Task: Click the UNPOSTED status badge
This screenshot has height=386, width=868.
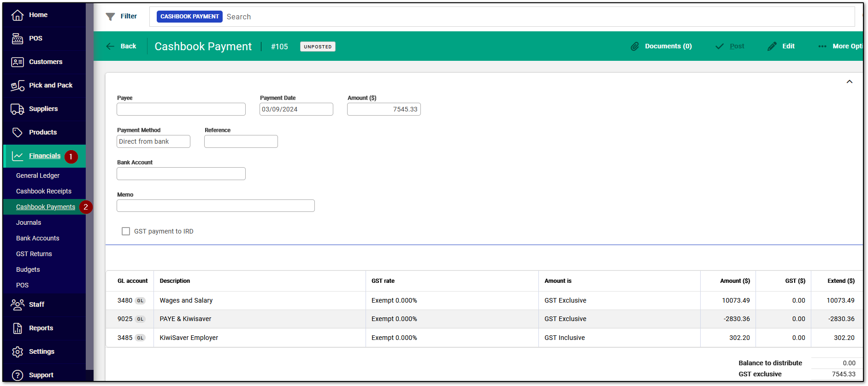Action: tap(318, 47)
